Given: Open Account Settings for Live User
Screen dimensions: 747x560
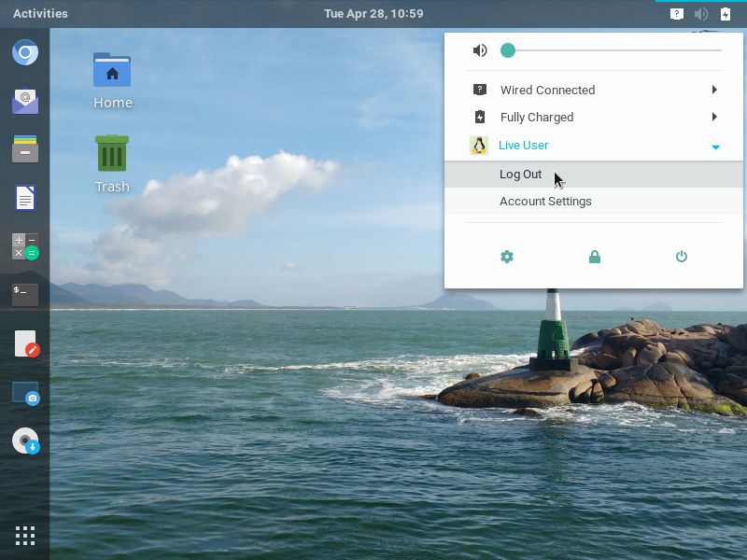Looking at the screenshot, I should coord(545,201).
